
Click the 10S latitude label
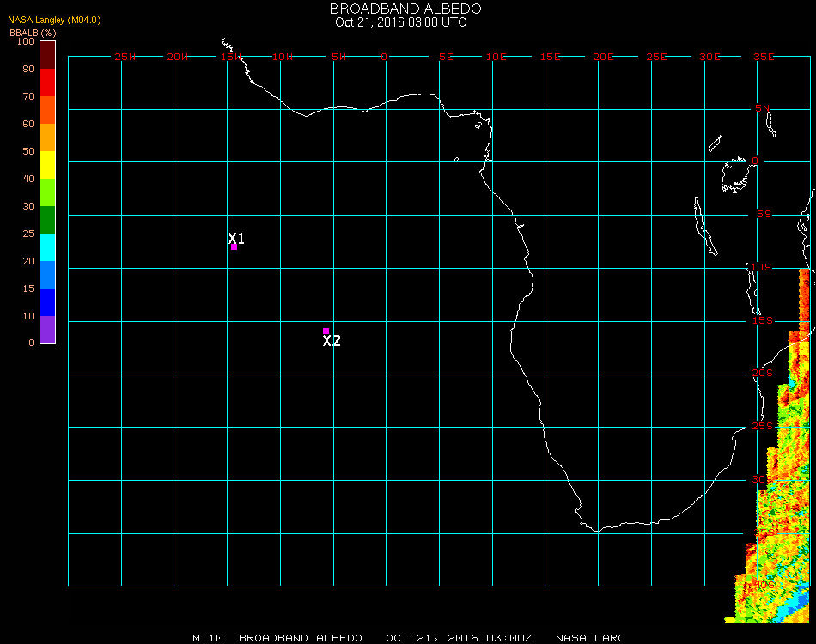click(x=761, y=267)
